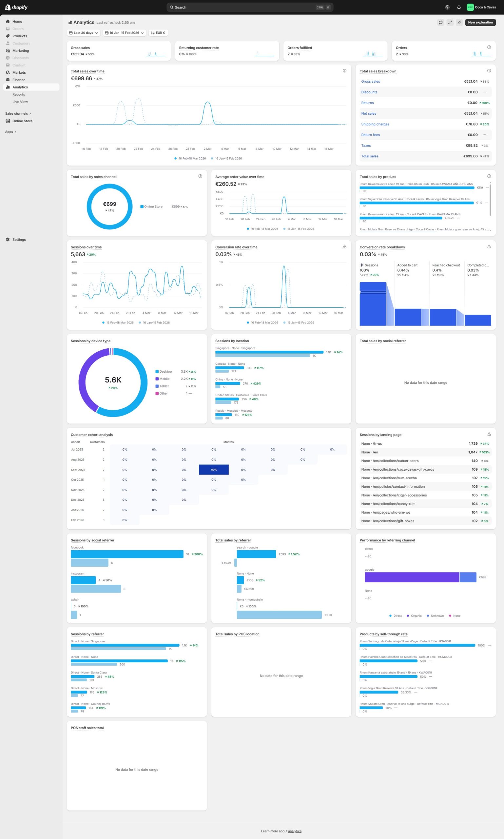The width and height of the screenshot is (504, 839).
Task: Click the Shopify logo
Action: [16, 7]
